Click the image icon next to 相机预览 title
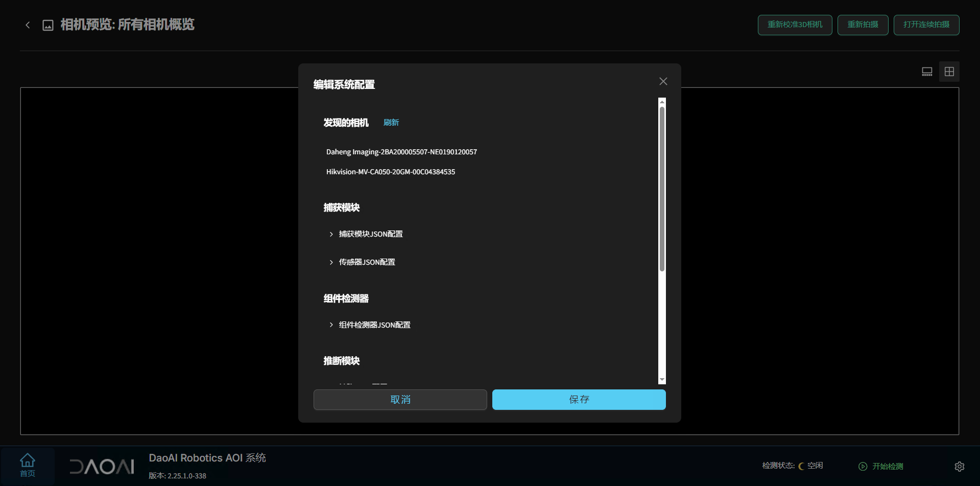Image resolution: width=980 pixels, height=486 pixels. pyautogui.click(x=48, y=25)
